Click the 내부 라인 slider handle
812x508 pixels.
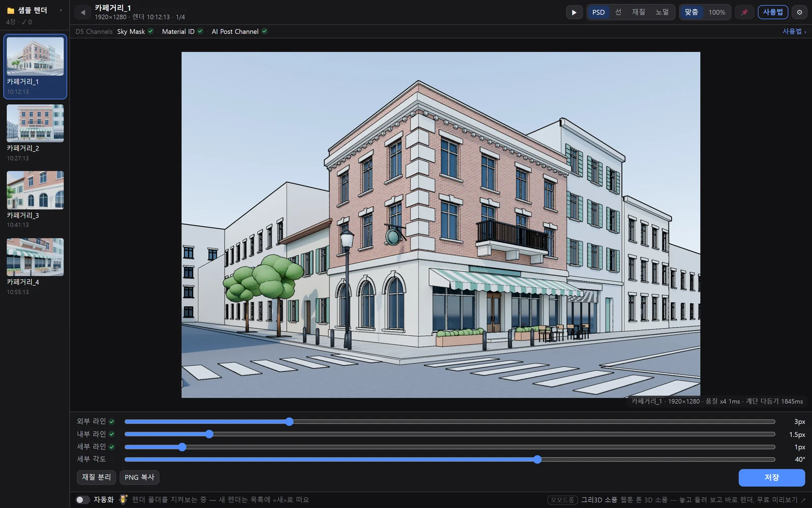(x=209, y=434)
